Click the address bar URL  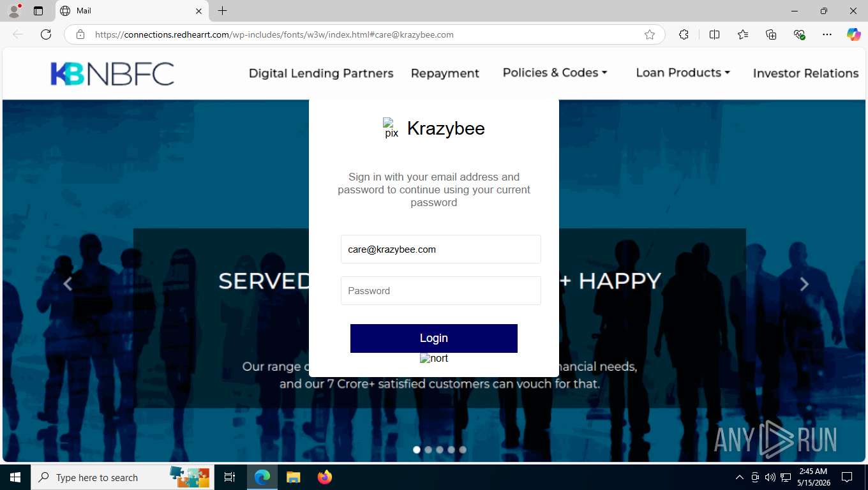coord(274,34)
